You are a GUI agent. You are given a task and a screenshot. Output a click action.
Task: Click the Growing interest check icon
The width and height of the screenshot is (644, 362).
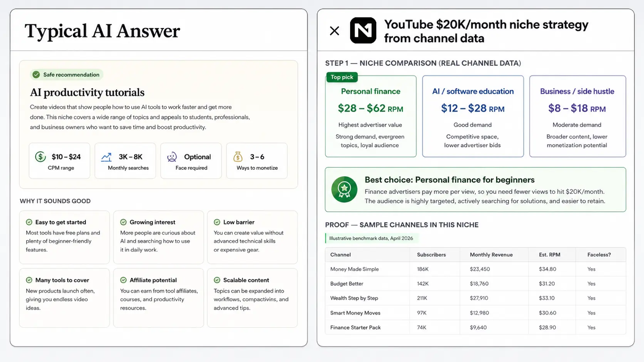[123, 222]
